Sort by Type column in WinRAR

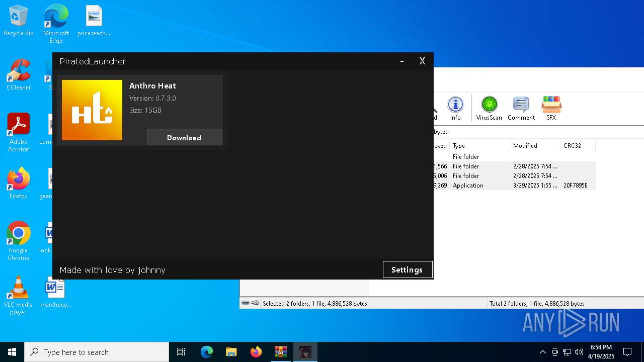[479, 146]
